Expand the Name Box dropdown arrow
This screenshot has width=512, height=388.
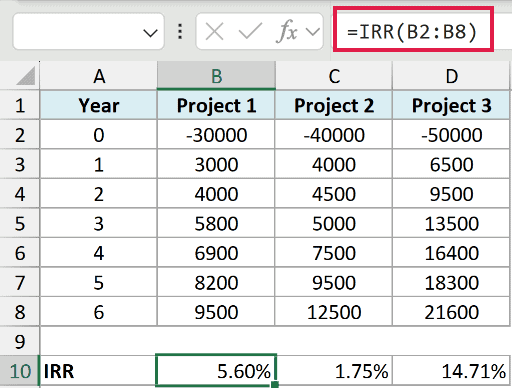point(150,33)
